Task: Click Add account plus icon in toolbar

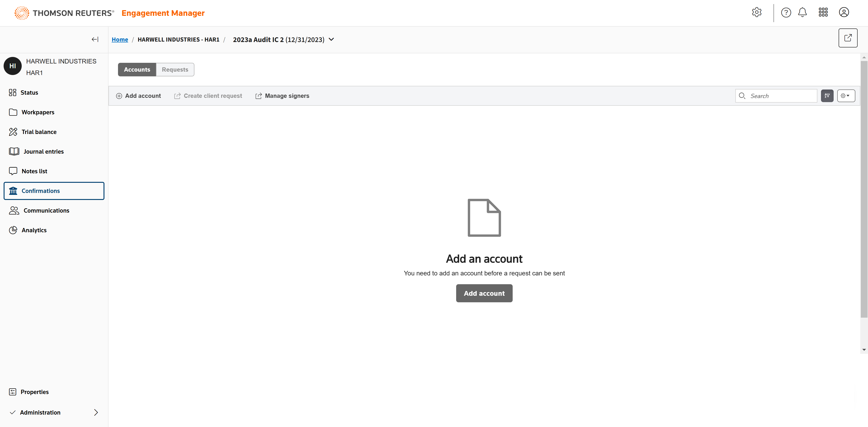Action: [x=119, y=96]
